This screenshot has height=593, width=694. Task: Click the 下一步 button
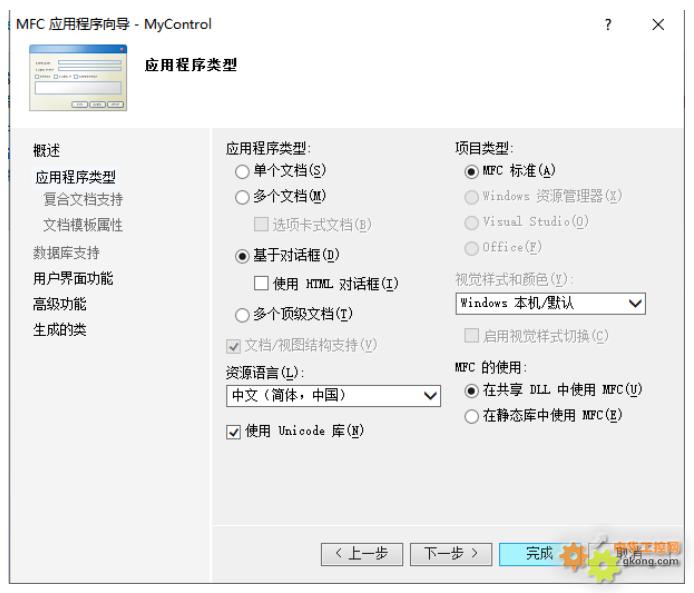point(451,553)
